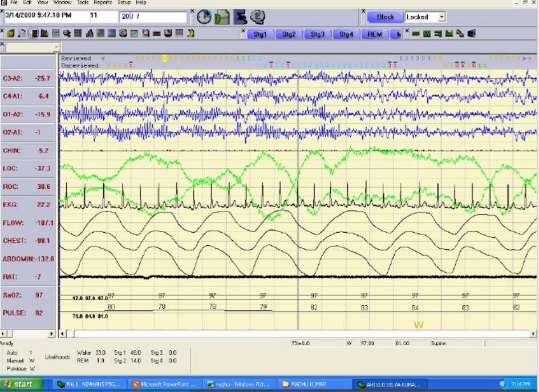This screenshot has height=392, width=539.
Task: Open a file using the yellow folder icon
Action: coord(11,33)
